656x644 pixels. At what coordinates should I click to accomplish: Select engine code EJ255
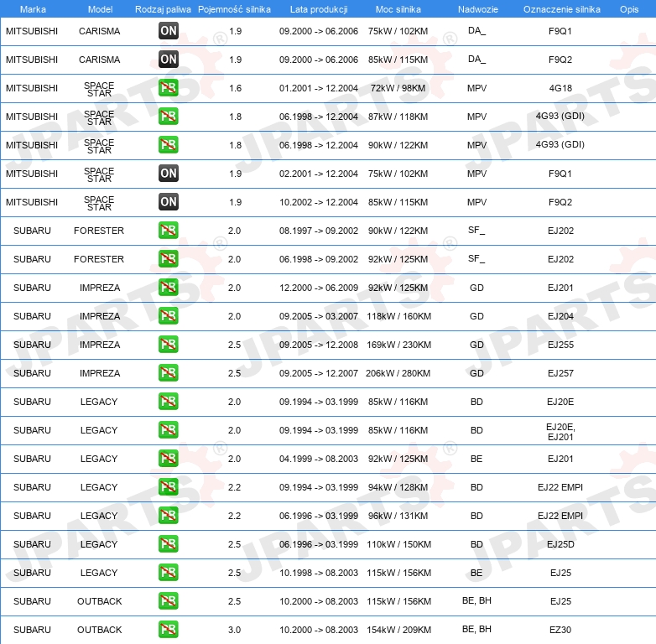click(560, 345)
